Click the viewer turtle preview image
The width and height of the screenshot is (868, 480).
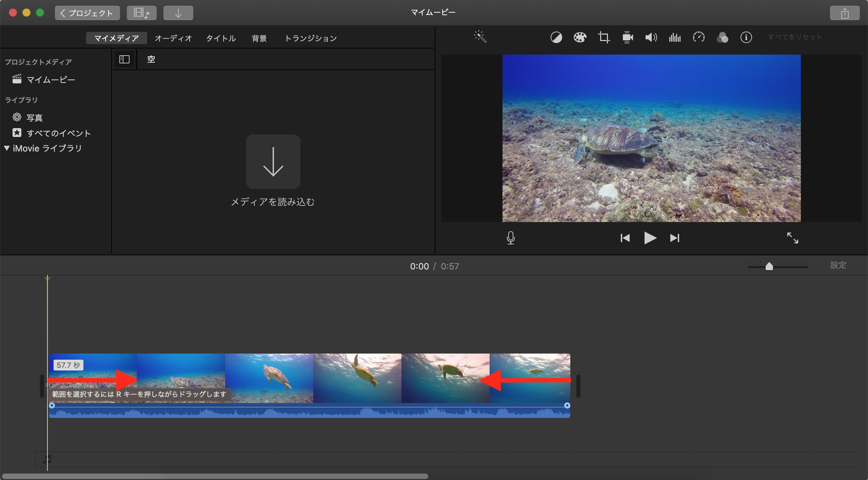click(651, 138)
